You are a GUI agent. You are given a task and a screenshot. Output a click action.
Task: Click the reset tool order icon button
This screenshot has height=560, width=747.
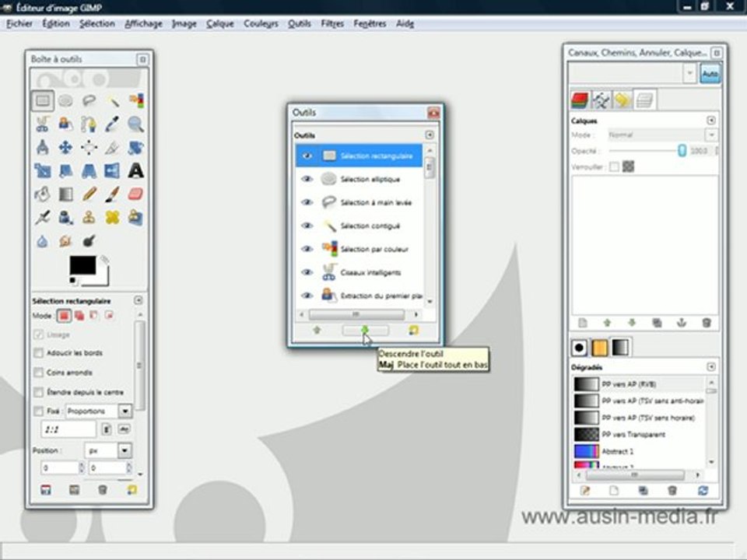click(413, 330)
